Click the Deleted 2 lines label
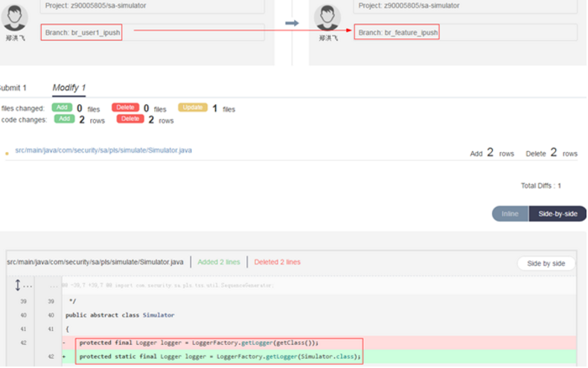 point(277,262)
